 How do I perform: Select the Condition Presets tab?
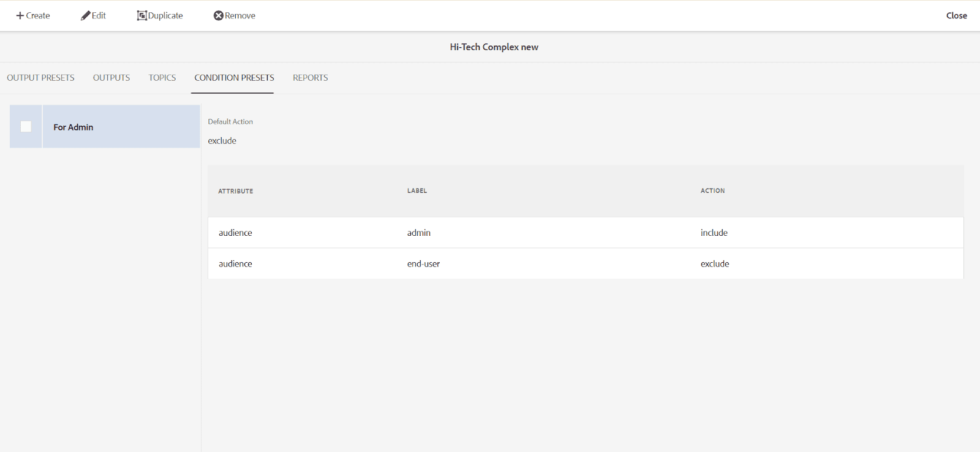point(234,78)
